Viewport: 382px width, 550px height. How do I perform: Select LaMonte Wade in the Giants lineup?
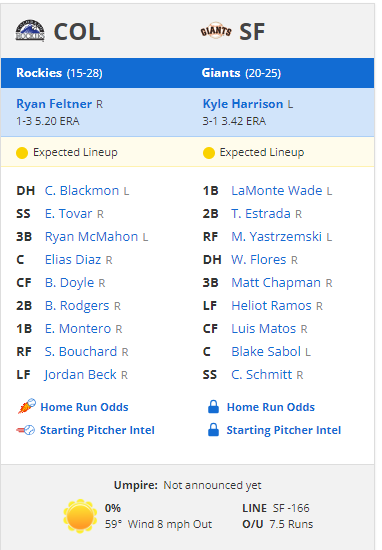tap(276, 190)
